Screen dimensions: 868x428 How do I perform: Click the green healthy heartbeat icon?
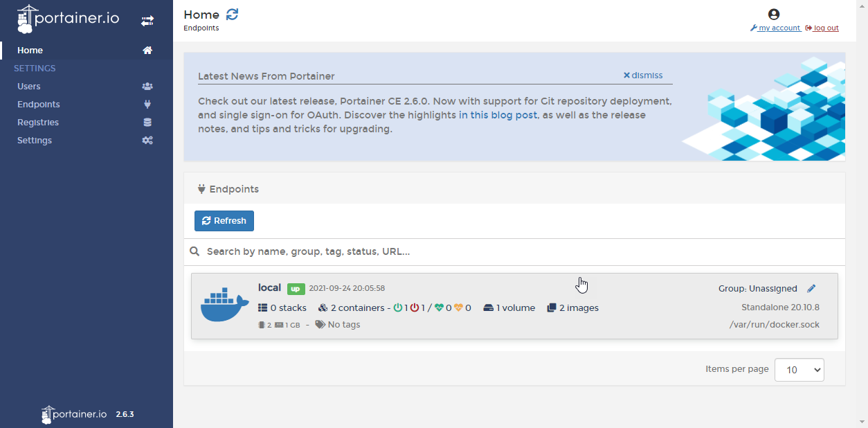click(439, 307)
